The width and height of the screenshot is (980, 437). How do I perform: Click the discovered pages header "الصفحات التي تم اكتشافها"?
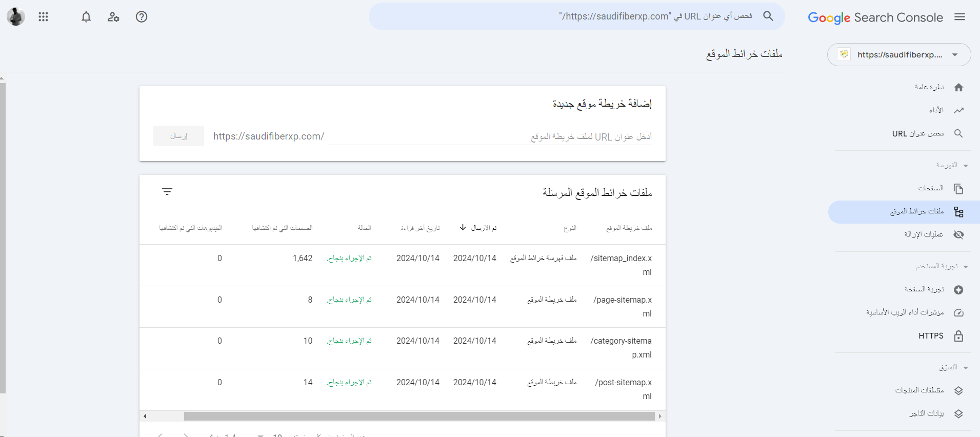coord(282,228)
